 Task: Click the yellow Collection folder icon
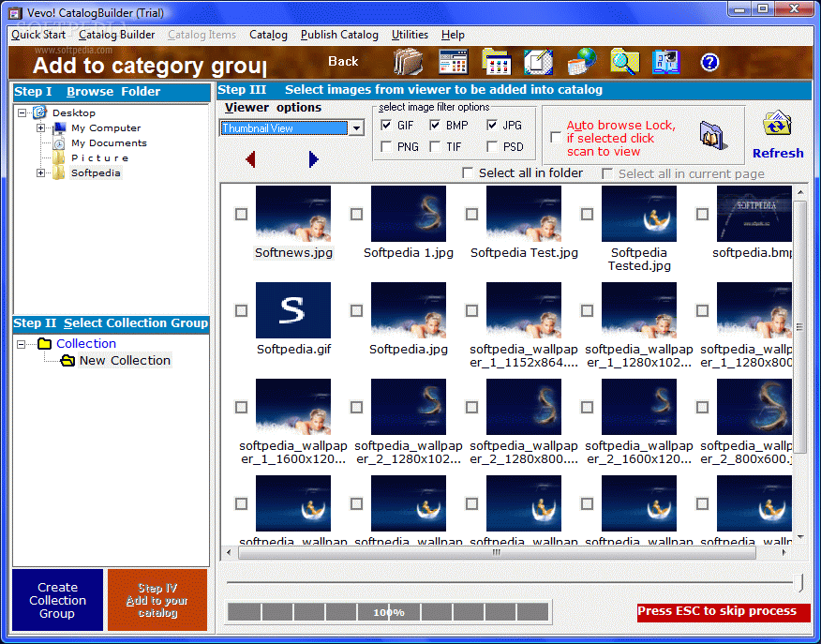coord(45,343)
